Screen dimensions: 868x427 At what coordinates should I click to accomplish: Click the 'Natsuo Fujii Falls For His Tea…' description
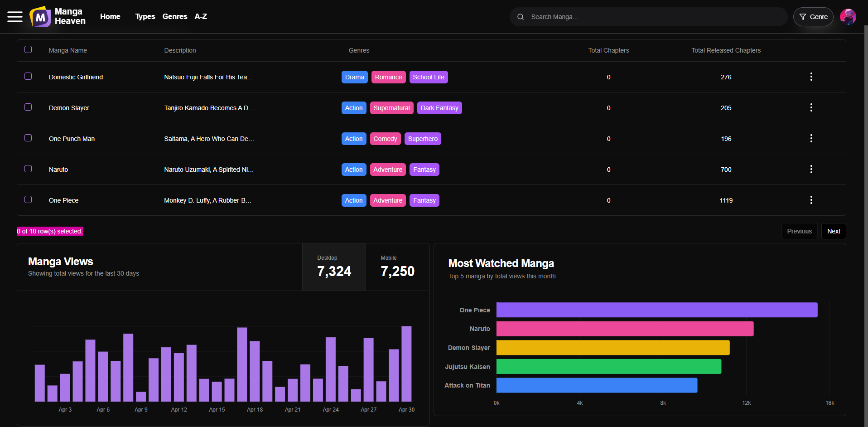click(x=208, y=77)
